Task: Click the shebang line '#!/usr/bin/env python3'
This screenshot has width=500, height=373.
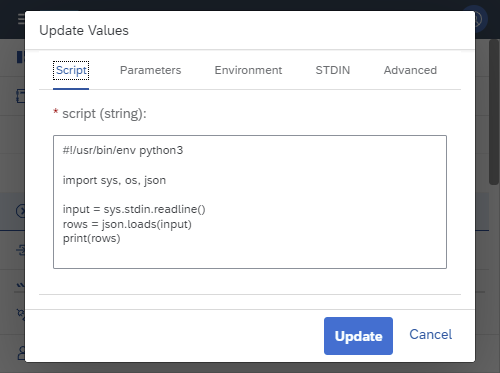Action: [x=123, y=151]
